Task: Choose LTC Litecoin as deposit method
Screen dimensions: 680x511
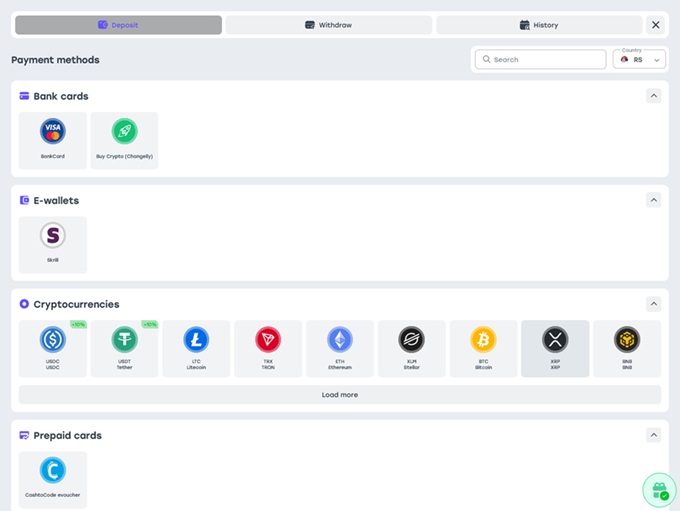Action: pyautogui.click(x=196, y=348)
